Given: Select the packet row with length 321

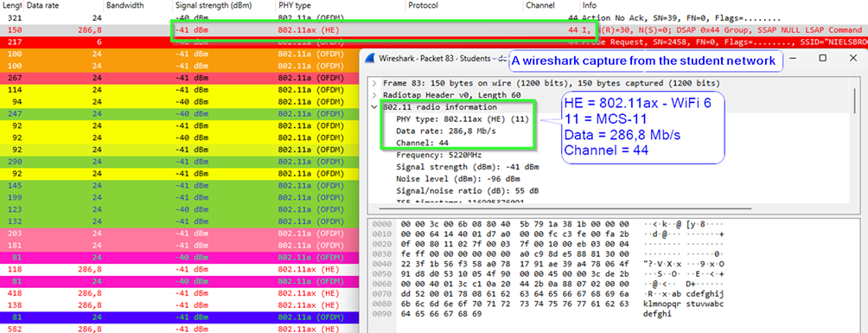Looking at the screenshot, I should [434, 18].
